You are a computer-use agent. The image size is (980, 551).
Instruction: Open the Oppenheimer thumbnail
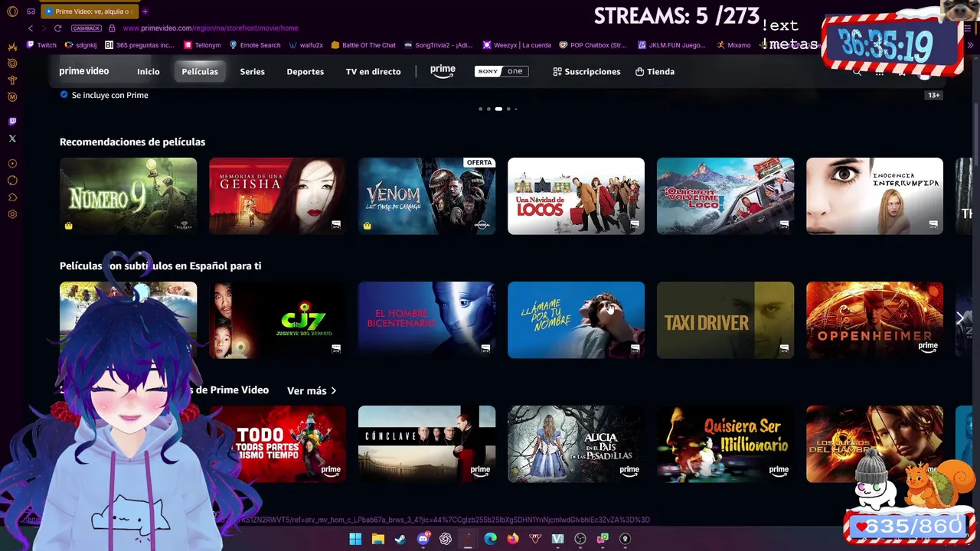(874, 320)
